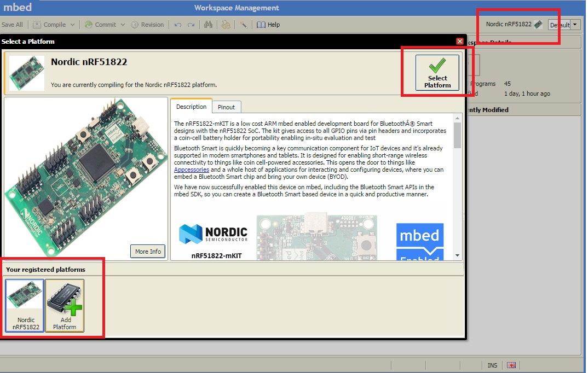The image size is (588, 373).
Task: Click the Add Platform chip icon
Action: tap(65, 305)
